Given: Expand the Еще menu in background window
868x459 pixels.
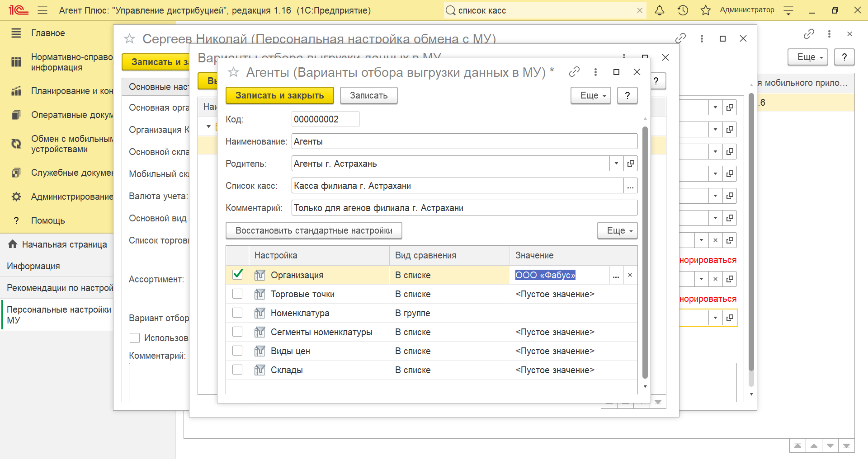Looking at the screenshot, I should click(x=808, y=57).
